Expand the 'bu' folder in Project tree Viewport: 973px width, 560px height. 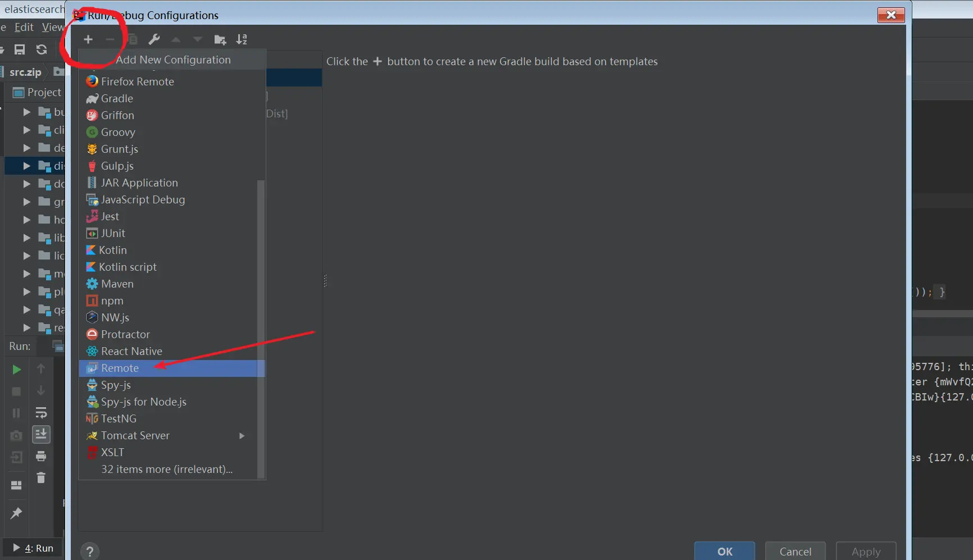pyautogui.click(x=26, y=112)
